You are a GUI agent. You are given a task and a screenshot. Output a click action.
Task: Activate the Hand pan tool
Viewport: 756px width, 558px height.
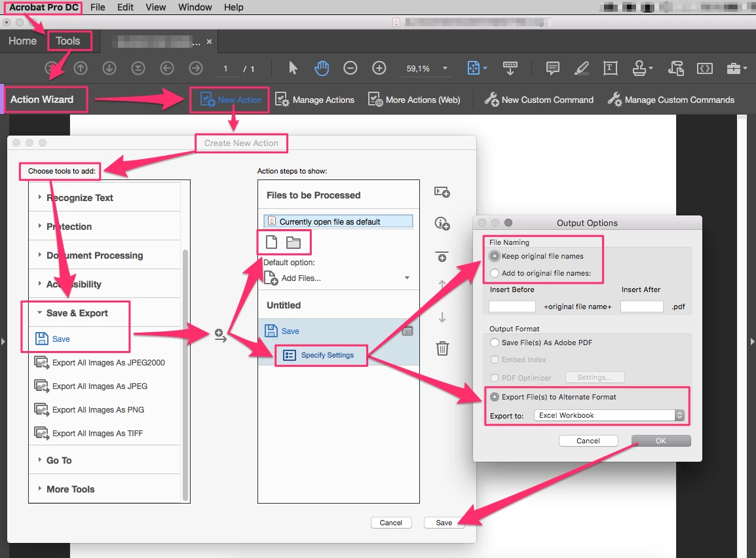point(321,68)
